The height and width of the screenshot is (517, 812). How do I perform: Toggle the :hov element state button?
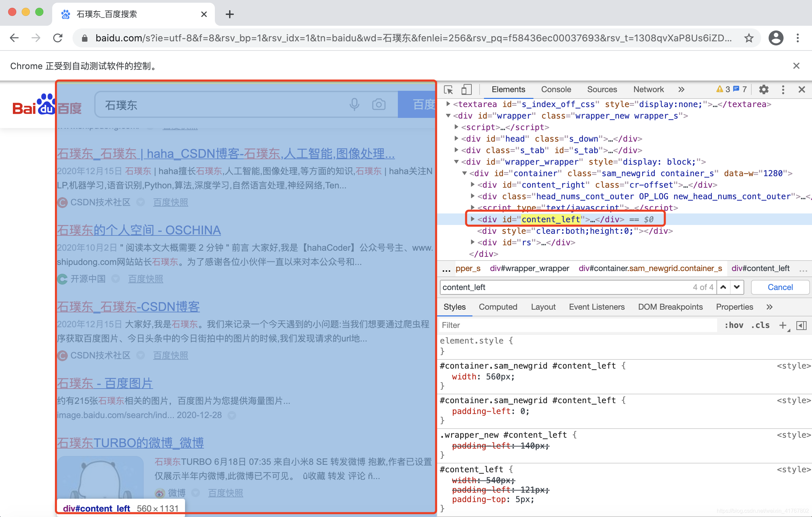[x=734, y=325]
